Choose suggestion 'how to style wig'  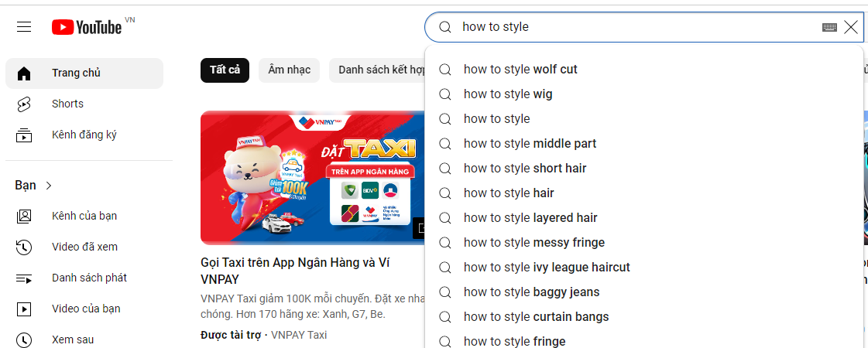pyautogui.click(x=643, y=94)
